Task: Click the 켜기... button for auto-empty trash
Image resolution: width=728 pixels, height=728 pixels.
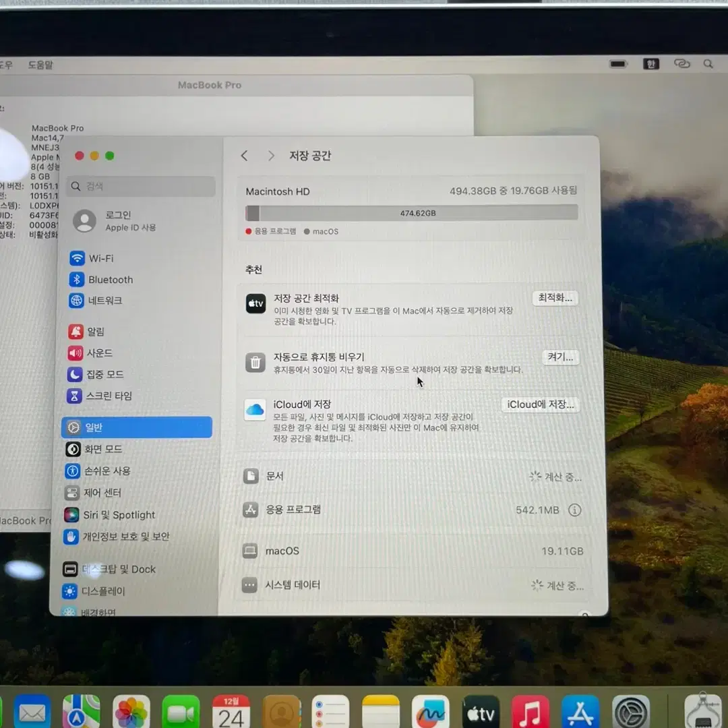Action: point(560,357)
